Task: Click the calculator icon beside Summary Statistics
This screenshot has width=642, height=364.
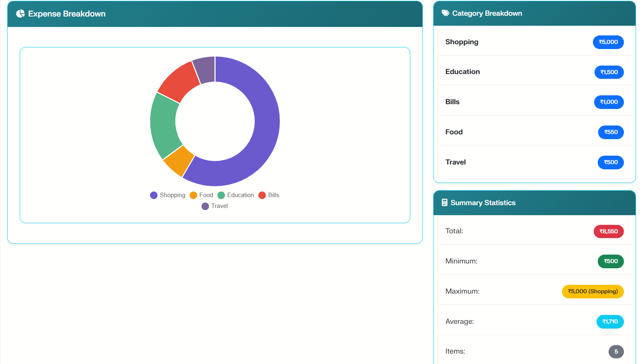Action: (x=444, y=203)
